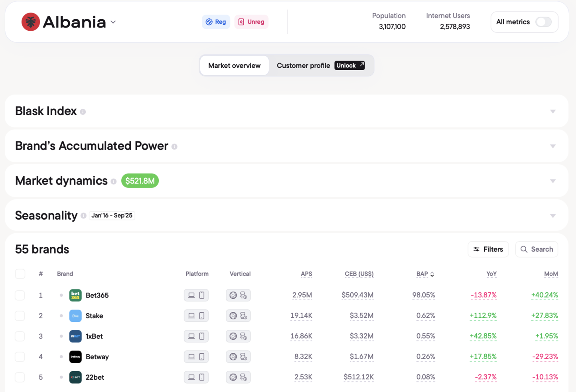Click the Stake brand logo icon
576x392 pixels.
[75, 316]
